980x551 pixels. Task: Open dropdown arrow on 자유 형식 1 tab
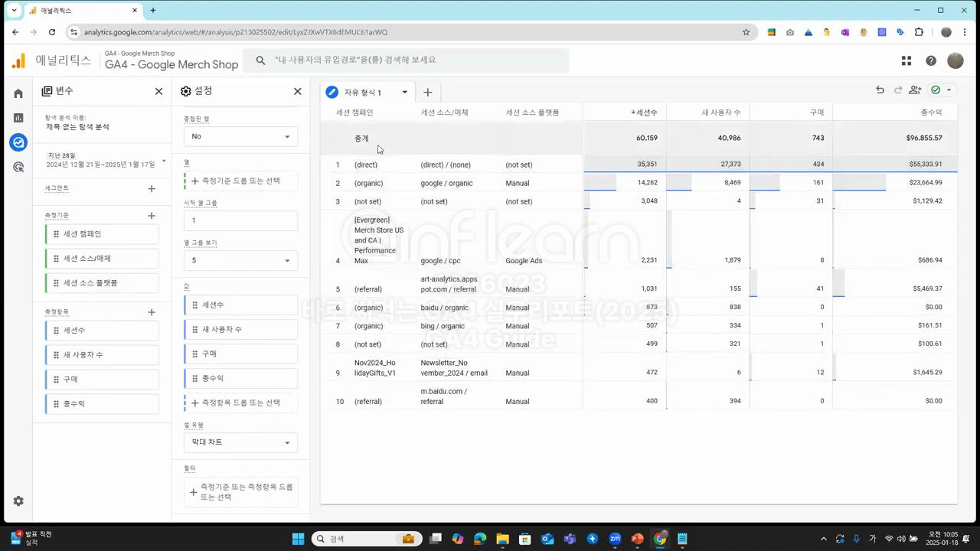coord(404,92)
